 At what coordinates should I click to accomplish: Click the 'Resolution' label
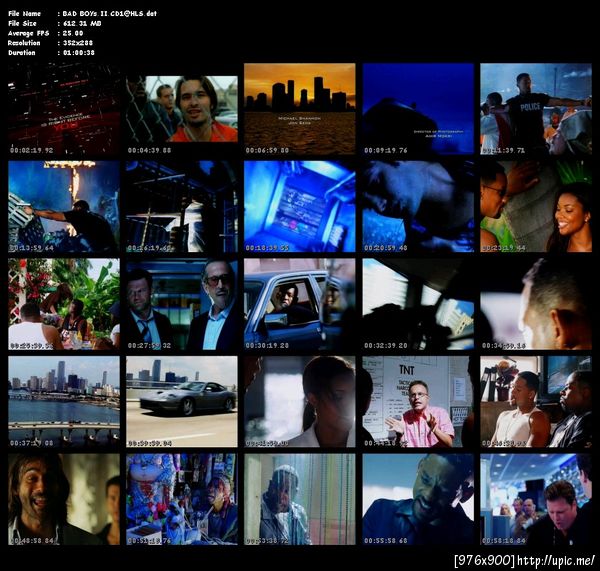[24, 43]
